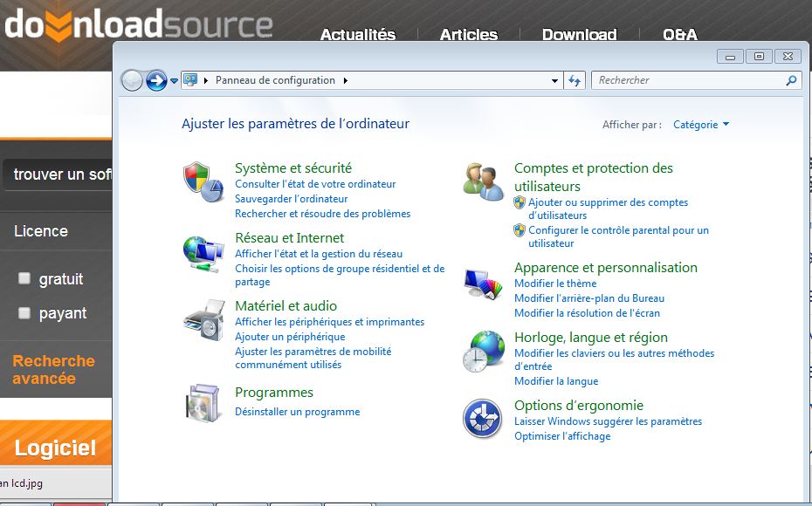
Task: Open the Programmes category heading
Action: (x=274, y=393)
